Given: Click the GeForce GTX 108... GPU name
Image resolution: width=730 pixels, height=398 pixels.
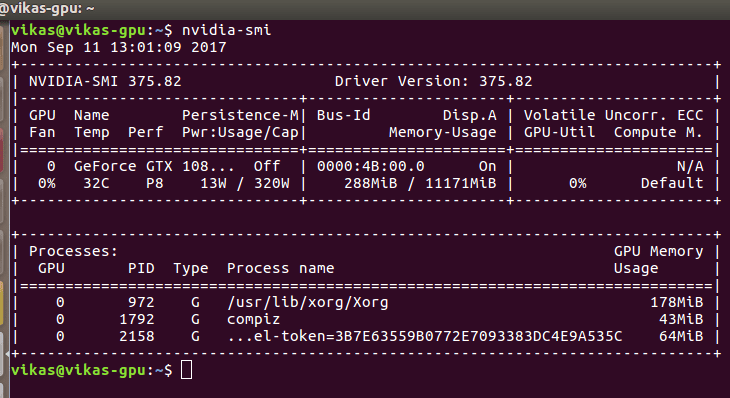Looking at the screenshot, I should click(154, 166).
